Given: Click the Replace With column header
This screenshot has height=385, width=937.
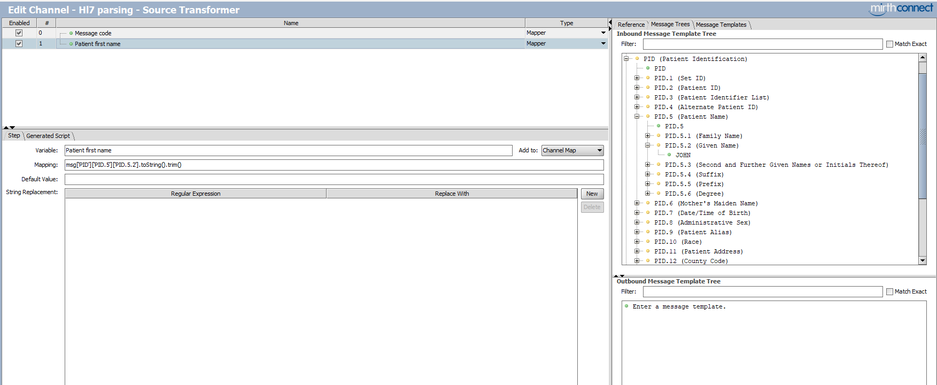Looking at the screenshot, I should (x=452, y=194).
